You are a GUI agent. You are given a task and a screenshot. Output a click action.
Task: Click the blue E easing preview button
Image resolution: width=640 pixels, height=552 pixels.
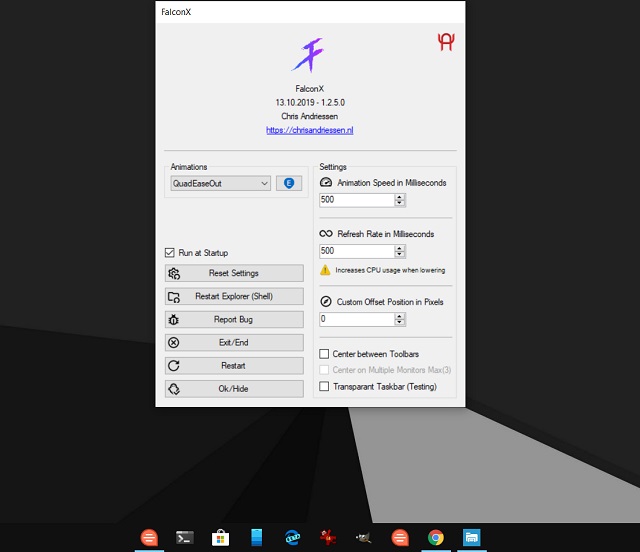(289, 184)
